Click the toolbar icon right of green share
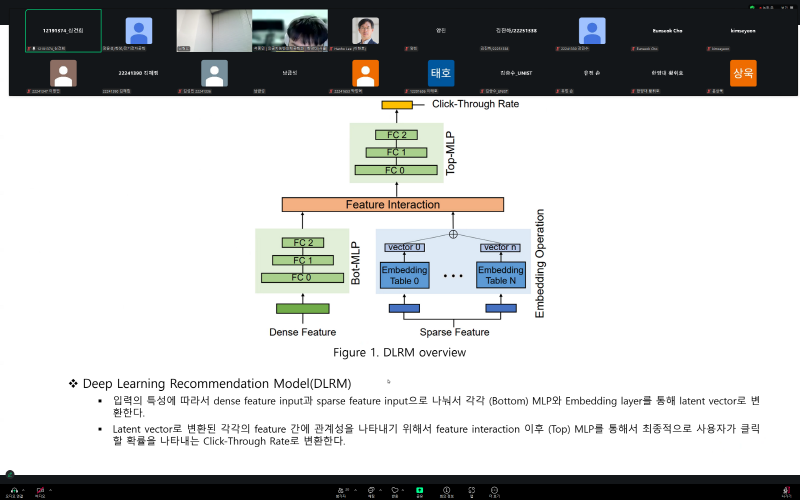800x500 pixels. tap(445, 489)
